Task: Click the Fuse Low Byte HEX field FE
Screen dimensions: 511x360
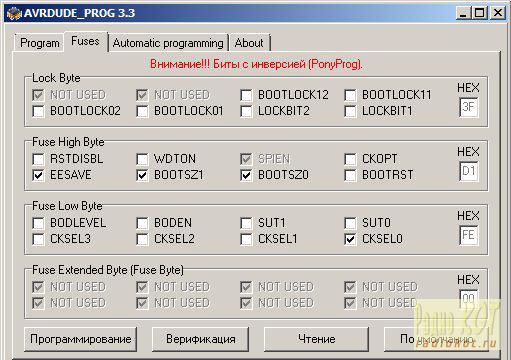Action: coord(468,235)
